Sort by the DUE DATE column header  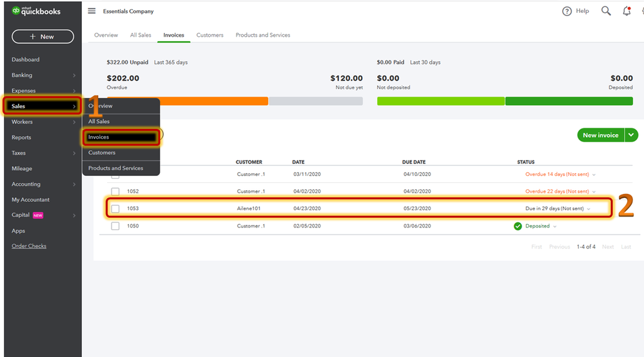414,162
